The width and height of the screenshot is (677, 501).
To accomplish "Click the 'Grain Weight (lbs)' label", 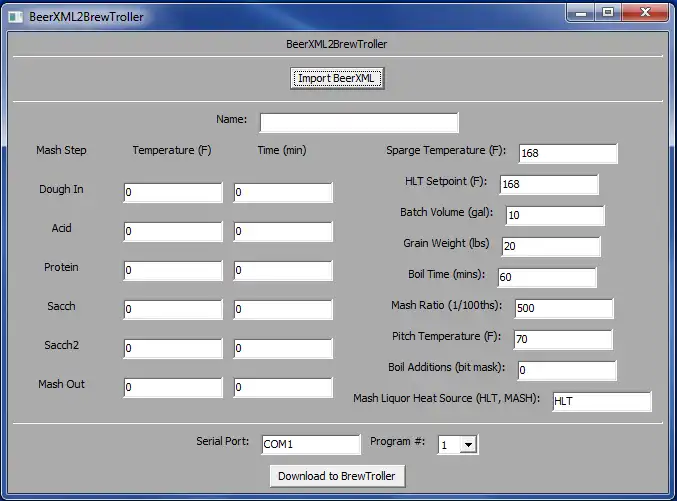I will point(446,244).
